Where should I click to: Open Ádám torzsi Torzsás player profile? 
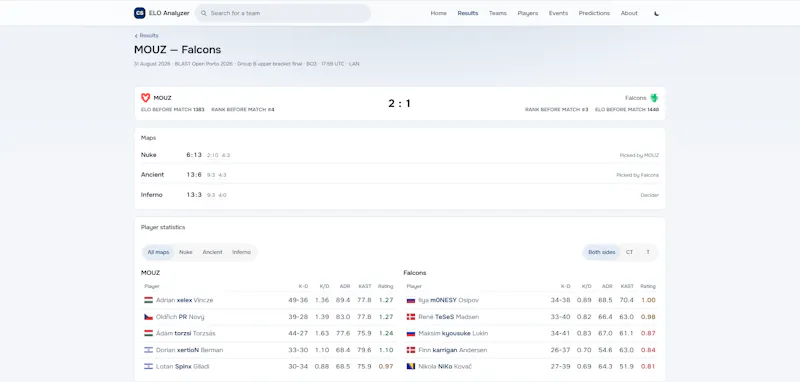pyautogui.click(x=186, y=334)
